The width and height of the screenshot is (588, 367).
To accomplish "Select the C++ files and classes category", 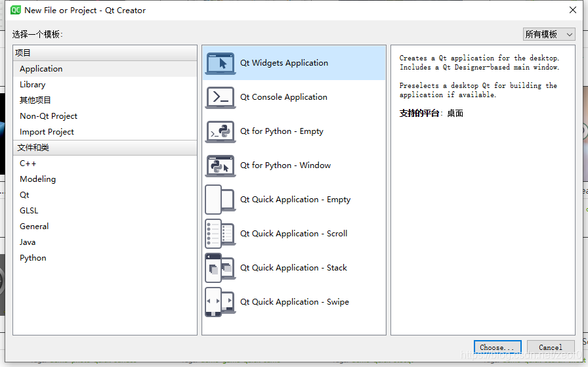I will click(105, 163).
